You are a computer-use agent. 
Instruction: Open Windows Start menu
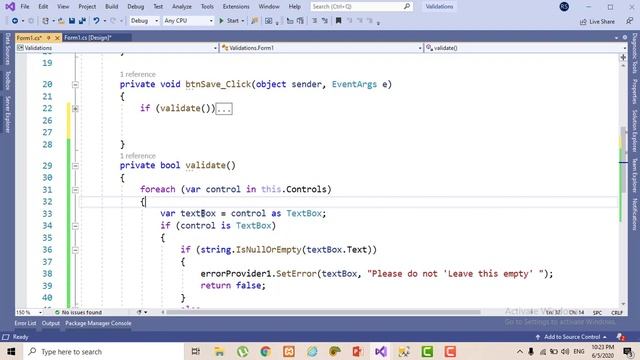(x=11, y=351)
